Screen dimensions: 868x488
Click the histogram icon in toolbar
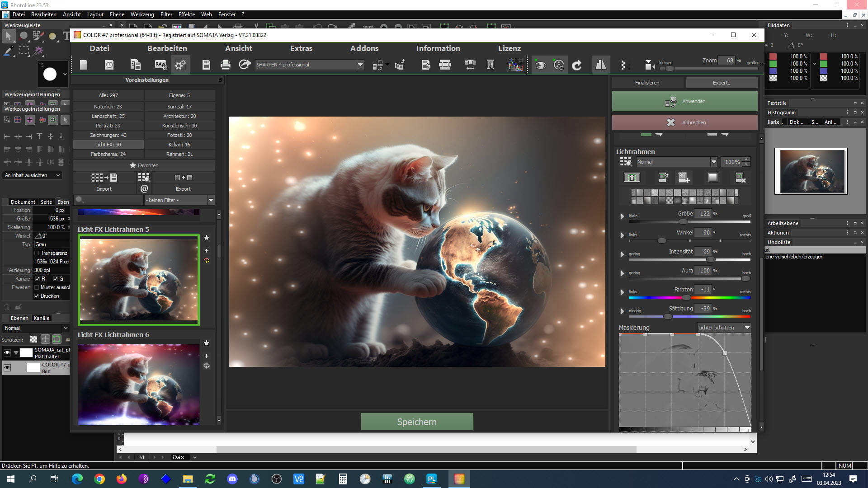tap(515, 65)
